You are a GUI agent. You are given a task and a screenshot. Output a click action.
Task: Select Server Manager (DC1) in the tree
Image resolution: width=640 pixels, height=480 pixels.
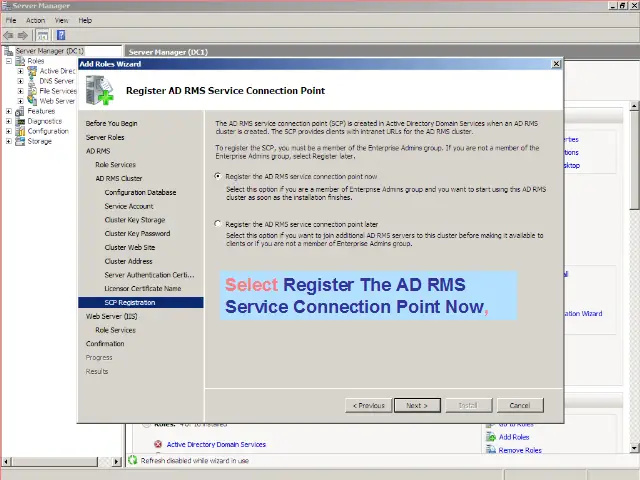tap(49, 51)
